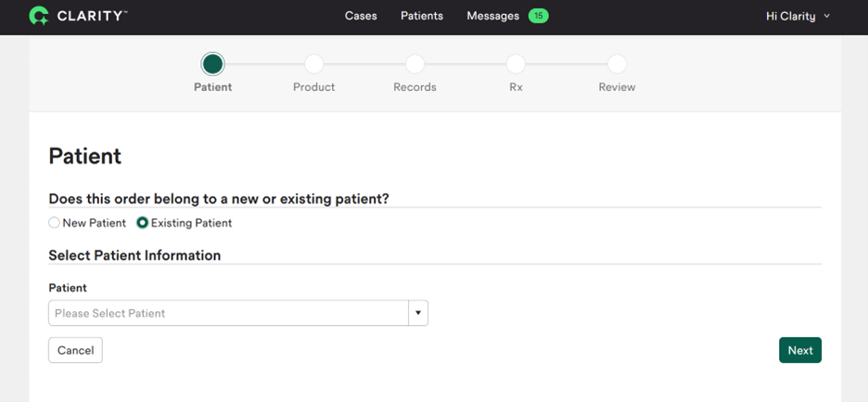868x402 pixels.
Task: Click the green Clarity logo icon
Action: click(39, 16)
